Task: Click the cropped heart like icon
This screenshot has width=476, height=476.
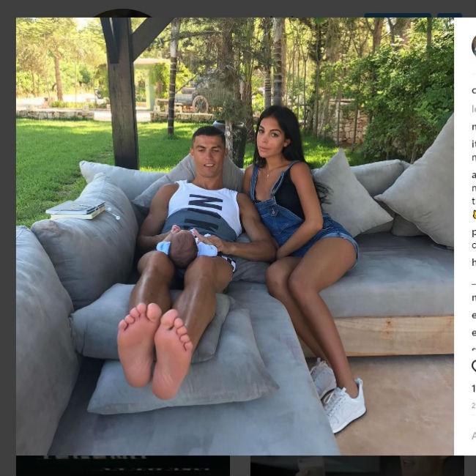Action: pos(474,366)
